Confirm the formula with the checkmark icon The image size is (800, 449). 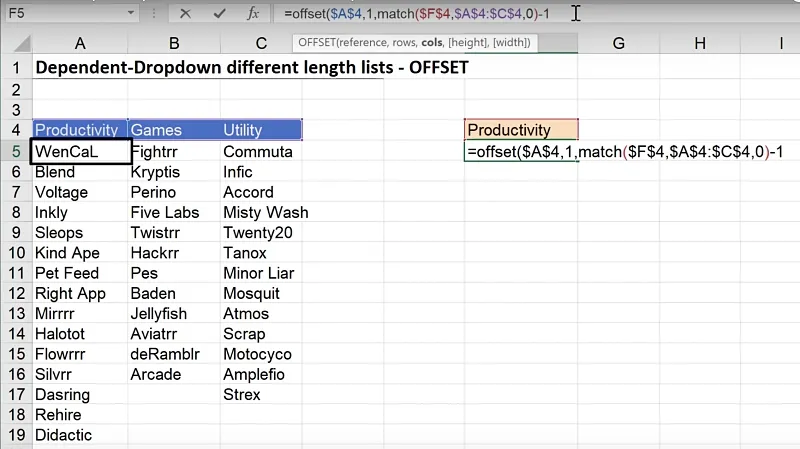[219, 13]
